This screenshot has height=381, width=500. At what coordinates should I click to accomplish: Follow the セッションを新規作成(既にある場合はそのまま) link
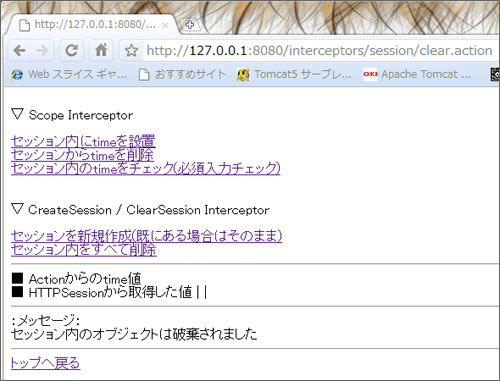[x=146, y=236]
